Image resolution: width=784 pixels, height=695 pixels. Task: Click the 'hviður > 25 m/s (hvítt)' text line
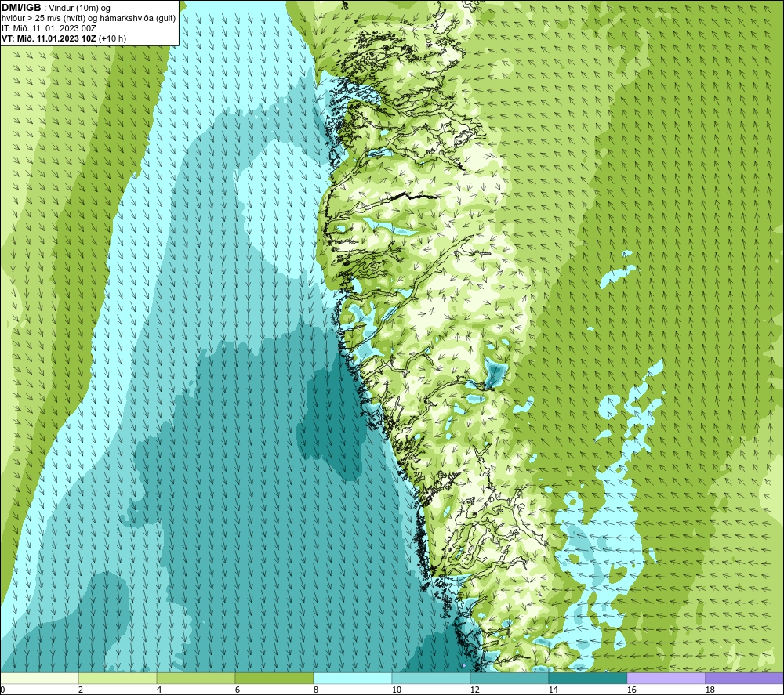(89, 19)
